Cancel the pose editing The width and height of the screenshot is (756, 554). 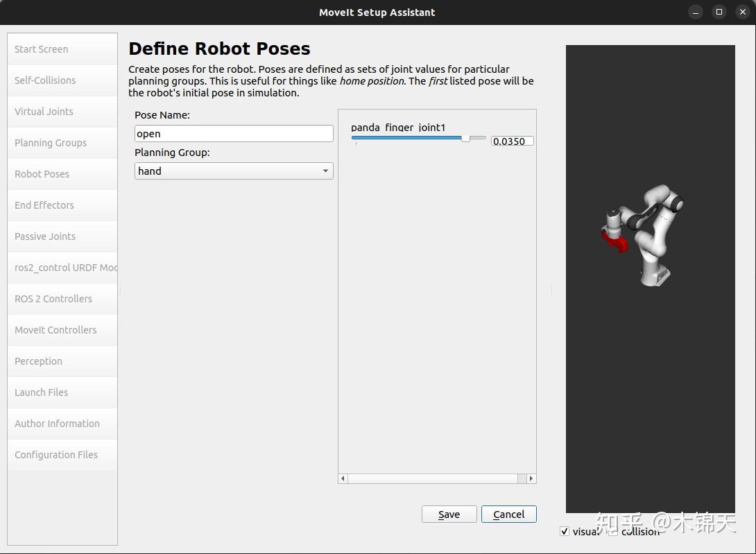(508, 514)
